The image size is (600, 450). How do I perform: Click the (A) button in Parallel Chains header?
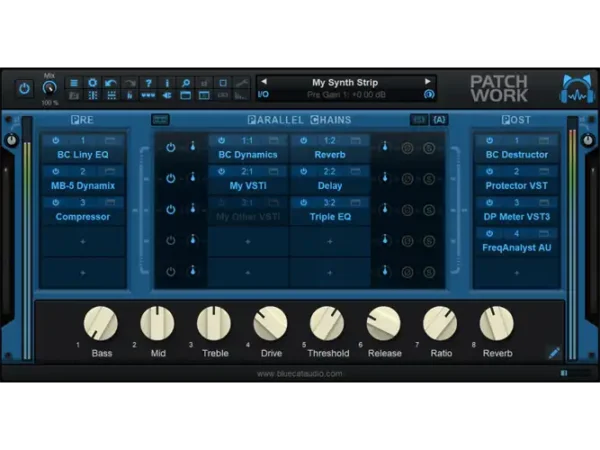[439, 120]
